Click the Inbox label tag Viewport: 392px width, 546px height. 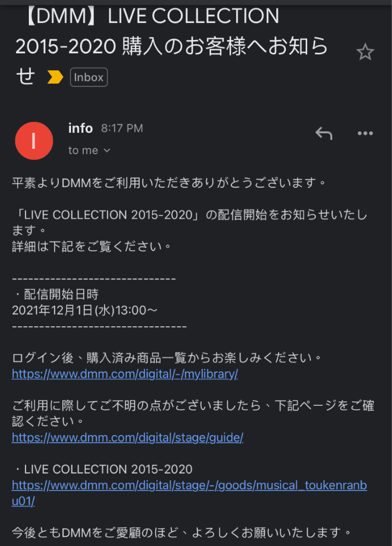[x=89, y=77]
